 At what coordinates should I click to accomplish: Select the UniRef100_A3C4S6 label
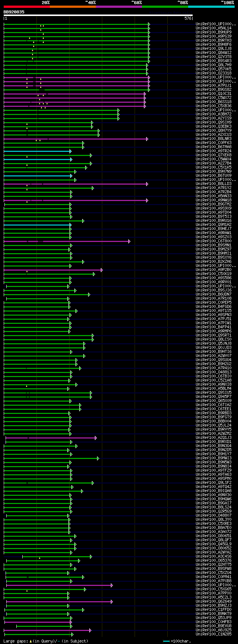point(213,557)
